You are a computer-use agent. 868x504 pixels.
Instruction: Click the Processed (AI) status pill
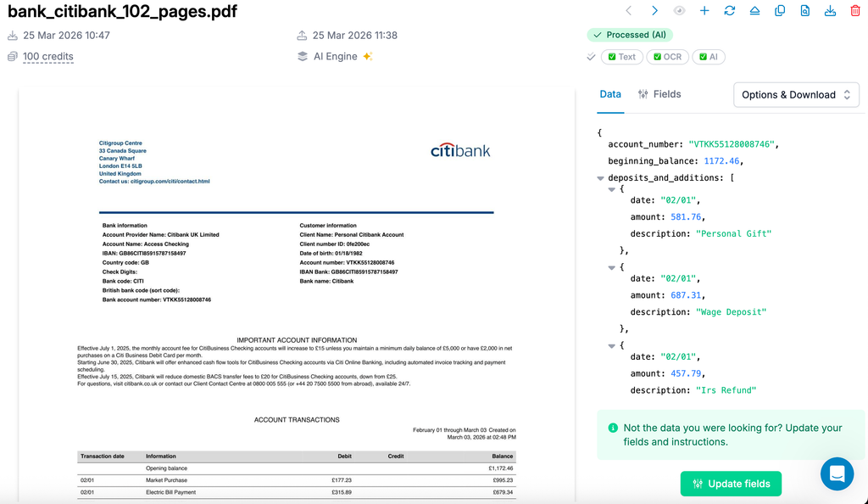coord(630,35)
